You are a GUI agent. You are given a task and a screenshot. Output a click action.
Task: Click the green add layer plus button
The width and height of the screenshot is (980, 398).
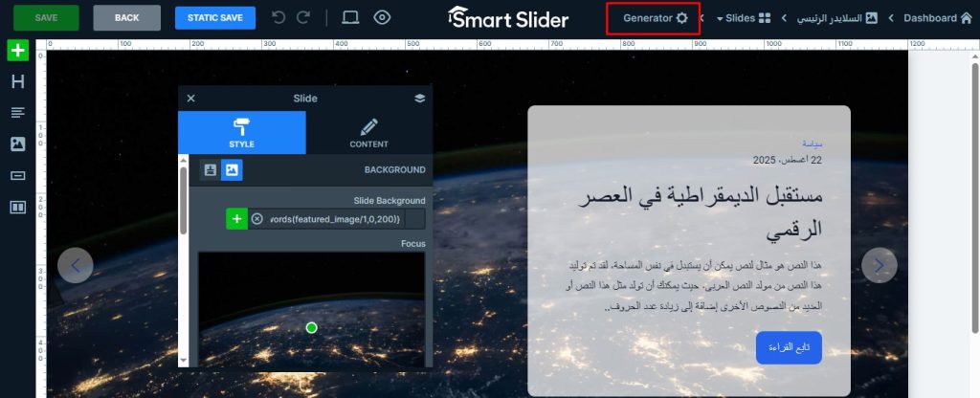pyautogui.click(x=17, y=51)
